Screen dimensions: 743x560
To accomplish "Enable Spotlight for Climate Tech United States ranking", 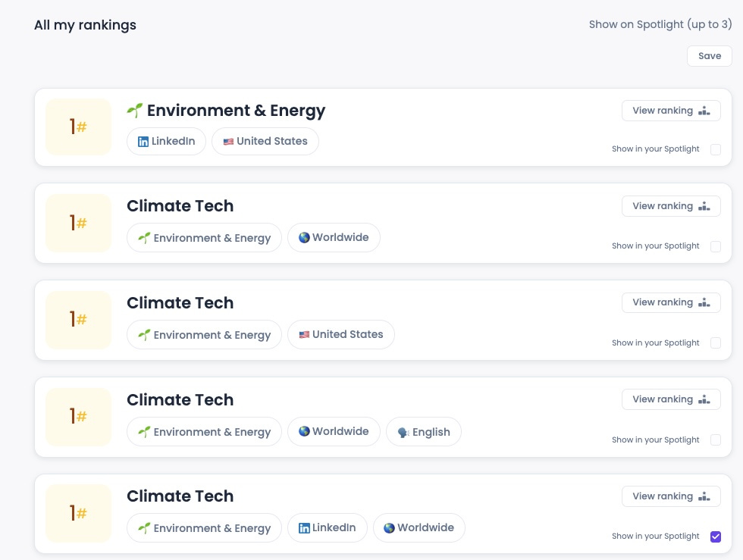I will [x=716, y=343].
